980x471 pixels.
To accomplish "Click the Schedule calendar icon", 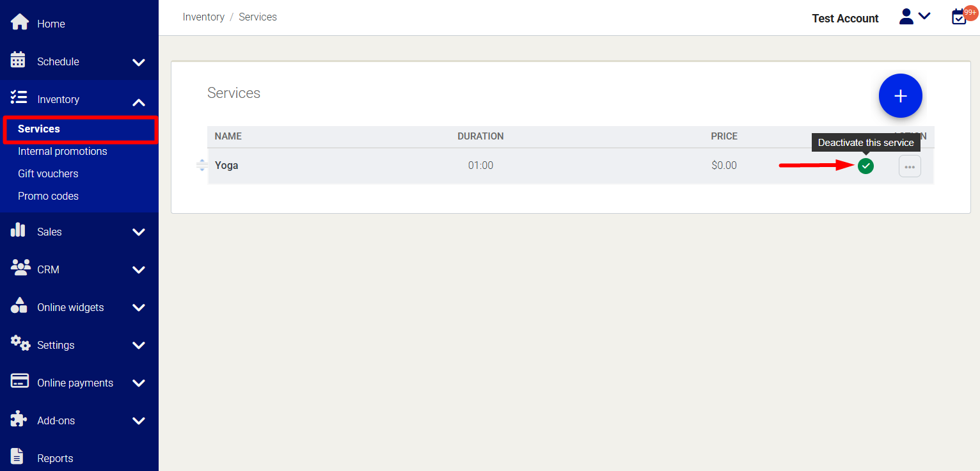I will pyautogui.click(x=18, y=60).
